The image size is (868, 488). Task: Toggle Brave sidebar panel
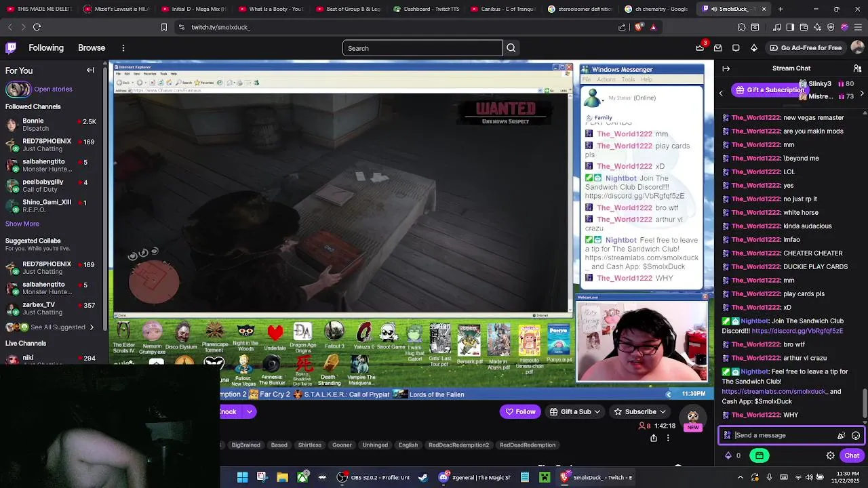point(790,27)
